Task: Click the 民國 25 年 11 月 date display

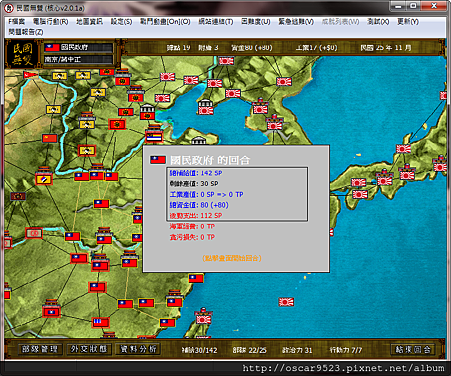Action: (x=386, y=48)
